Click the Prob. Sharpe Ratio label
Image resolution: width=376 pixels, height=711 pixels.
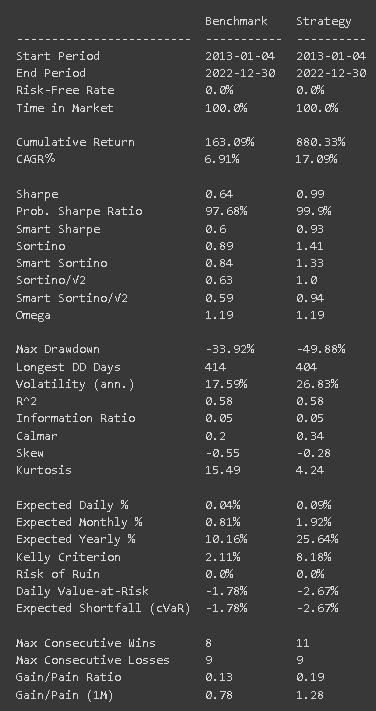click(x=79, y=211)
